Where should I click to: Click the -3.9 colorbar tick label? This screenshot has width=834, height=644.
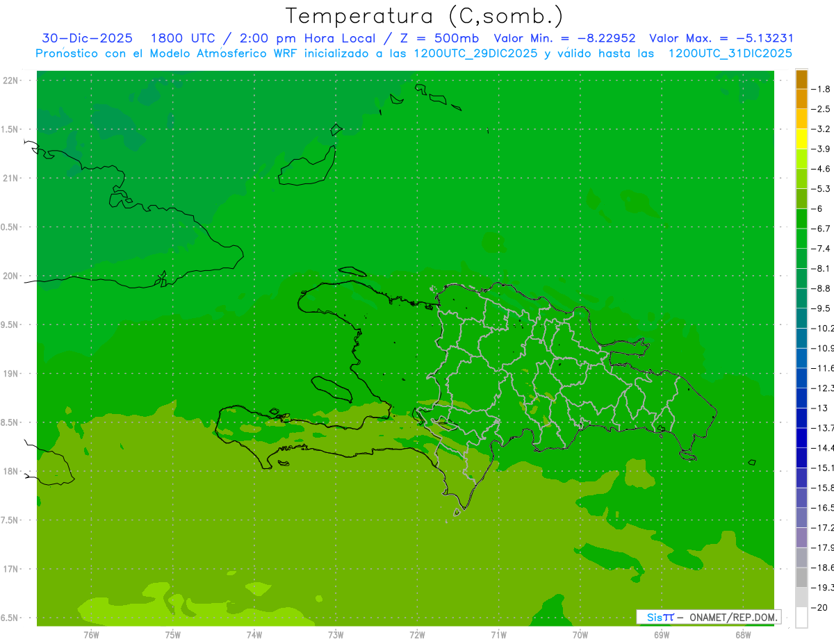821,149
